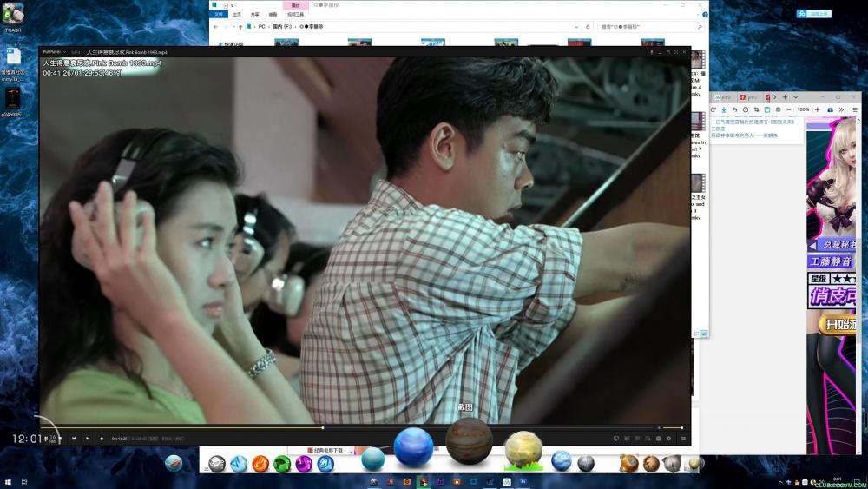Open the light-blue arrow sphere dock icon
Viewport: 868px width, 489px height.
[x=239, y=464]
